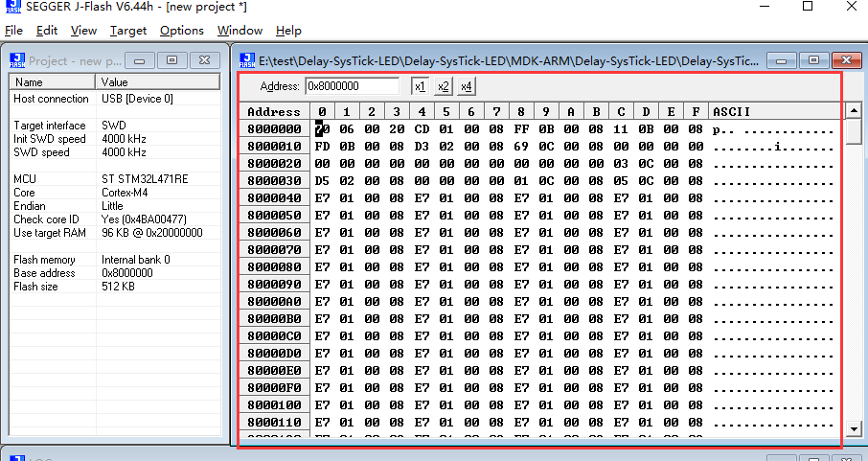The width and height of the screenshot is (868, 461).
Task: Click the column F header in hex view
Action: tap(696, 111)
